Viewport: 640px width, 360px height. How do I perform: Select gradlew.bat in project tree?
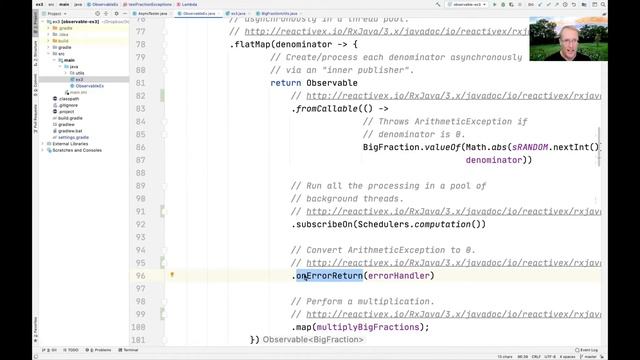pyautogui.click(x=67, y=131)
